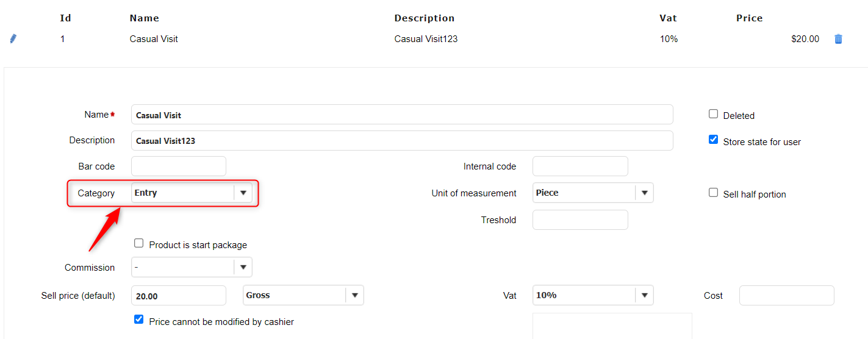Viewport: 868px width, 339px height.
Task: Toggle the Deleted checkbox
Action: (x=713, y=114)
